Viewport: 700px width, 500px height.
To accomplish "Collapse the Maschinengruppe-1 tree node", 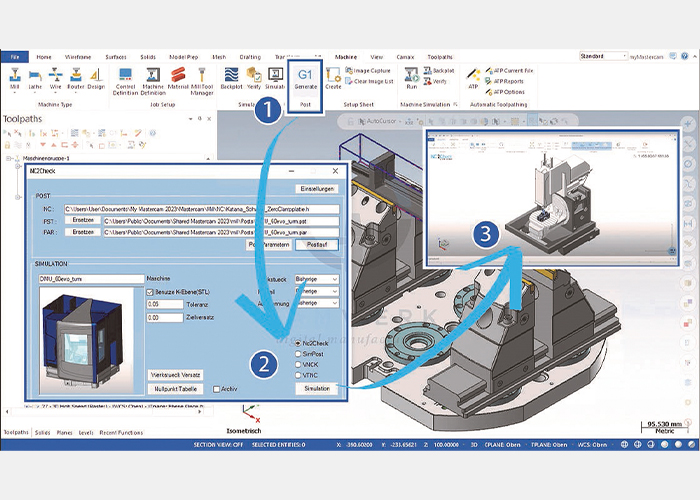I will pos(8,158).
